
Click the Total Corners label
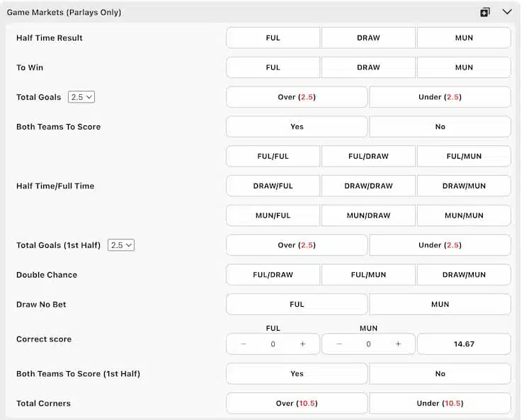[x=43, y=403]
